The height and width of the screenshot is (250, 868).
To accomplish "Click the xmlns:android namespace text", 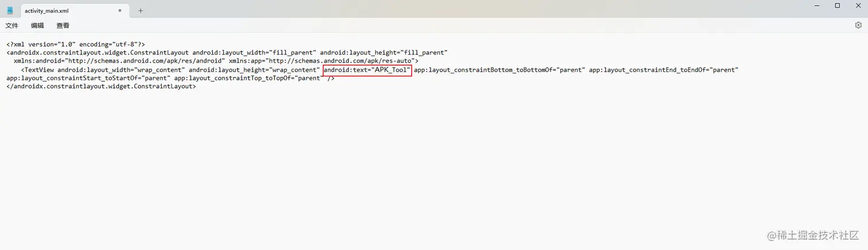I will tap(119, 61).
